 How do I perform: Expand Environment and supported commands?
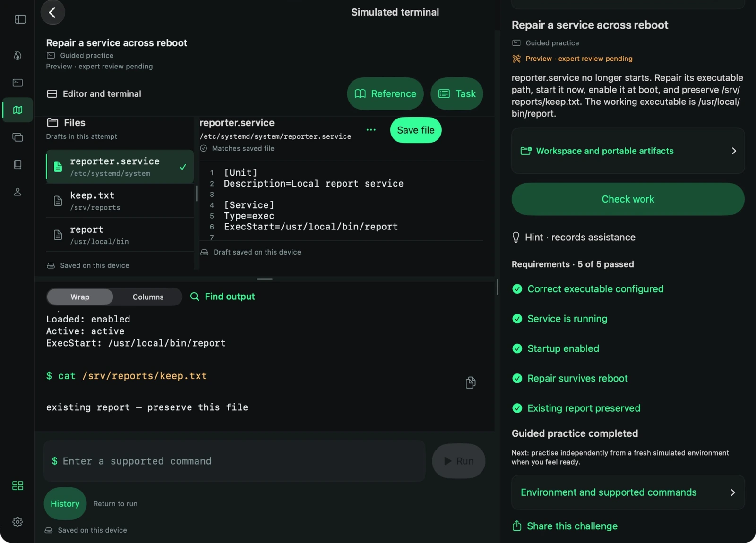pos(627,492)
